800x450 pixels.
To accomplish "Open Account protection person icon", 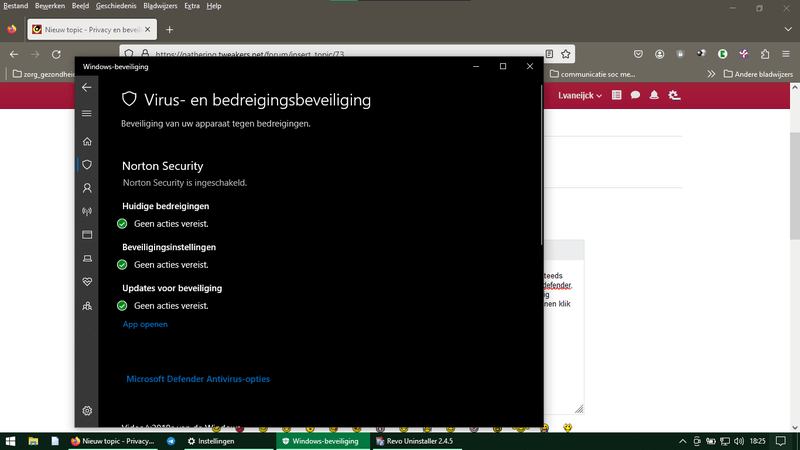I will pyautogui.click(x=87, y=188).
